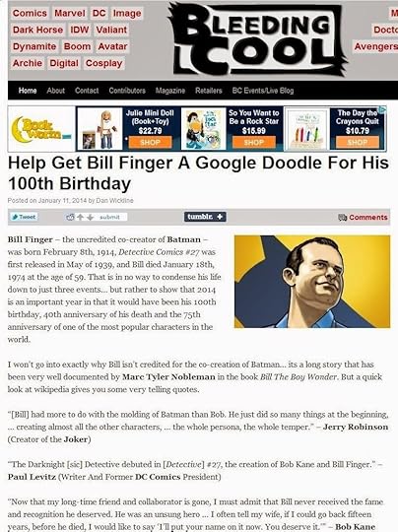398x532 pixels.
Task: Click the Bleeding Cool logo
Action: (x=259, y=40)
